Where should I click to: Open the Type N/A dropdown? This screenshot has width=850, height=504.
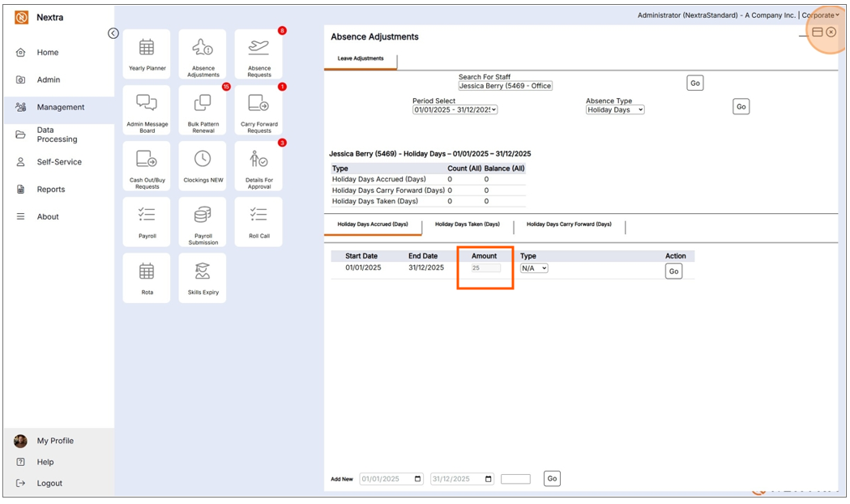point(534,268)
